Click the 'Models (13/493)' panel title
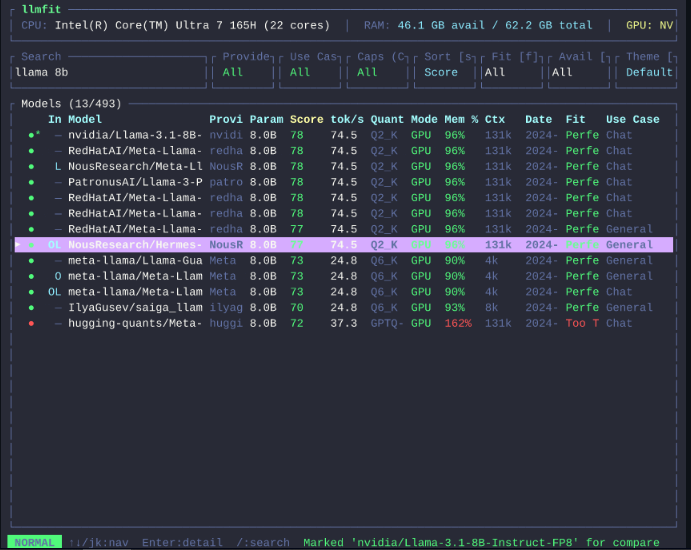The image size is (691, 550). click(x=71, y=104)
